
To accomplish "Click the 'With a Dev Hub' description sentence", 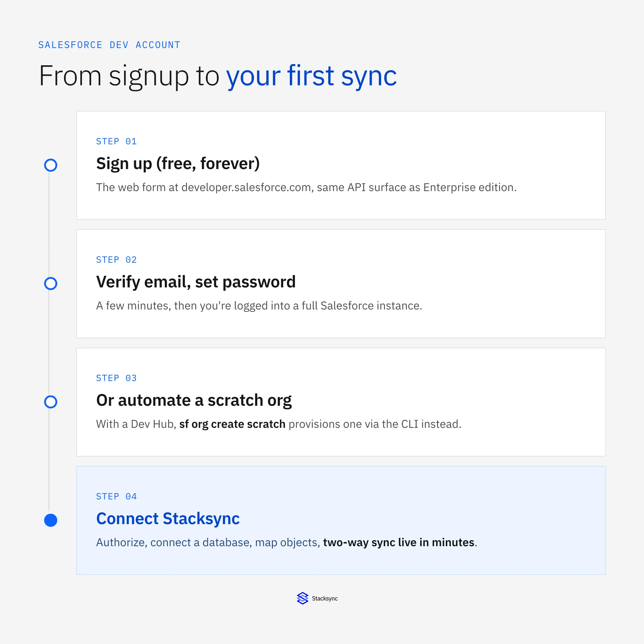I will 279,424.
